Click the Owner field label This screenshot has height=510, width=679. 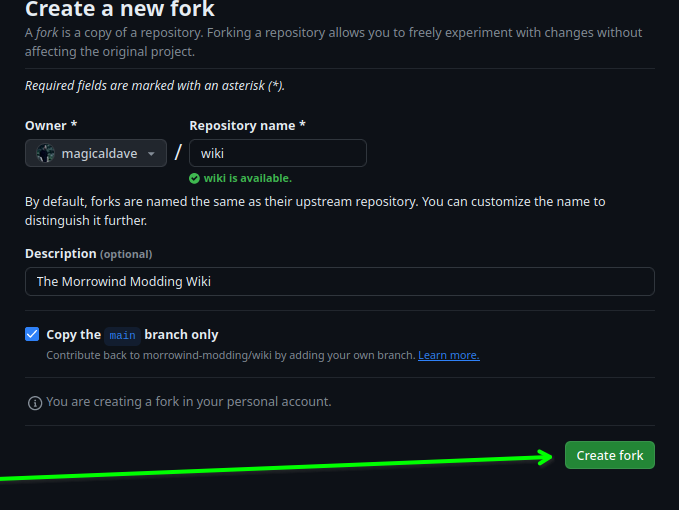tap(51, 126)
